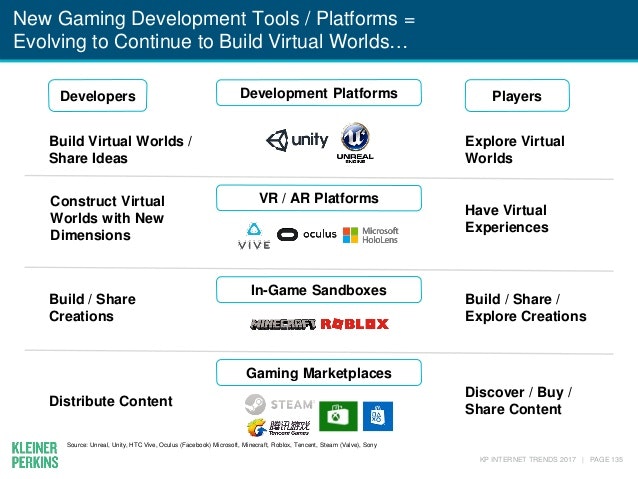The height and width of the screenshot is (479, 638).
Task: Click the Unreal Engine logo
Action: [x=355, y=142]
